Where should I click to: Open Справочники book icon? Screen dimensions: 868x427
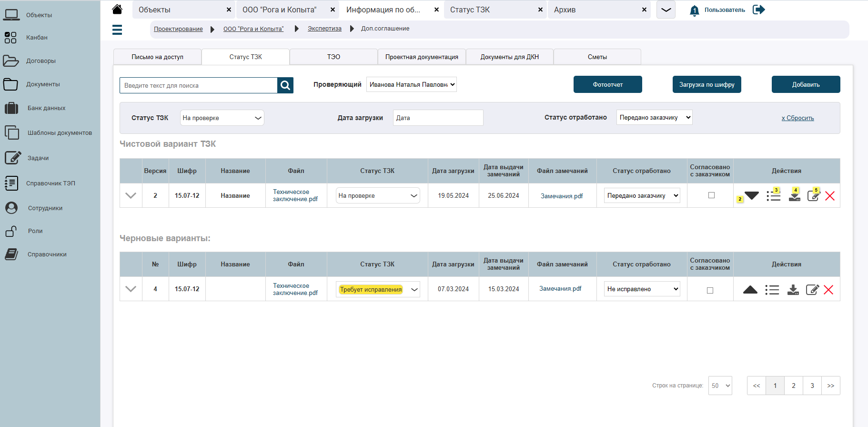[x=11, y=254]
